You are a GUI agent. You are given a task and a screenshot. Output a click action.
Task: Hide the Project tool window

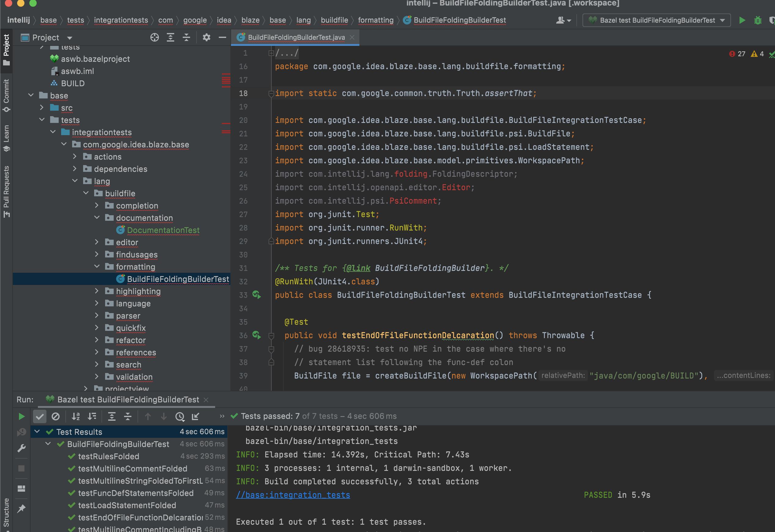pyautogui.click(x=222, y=37)
